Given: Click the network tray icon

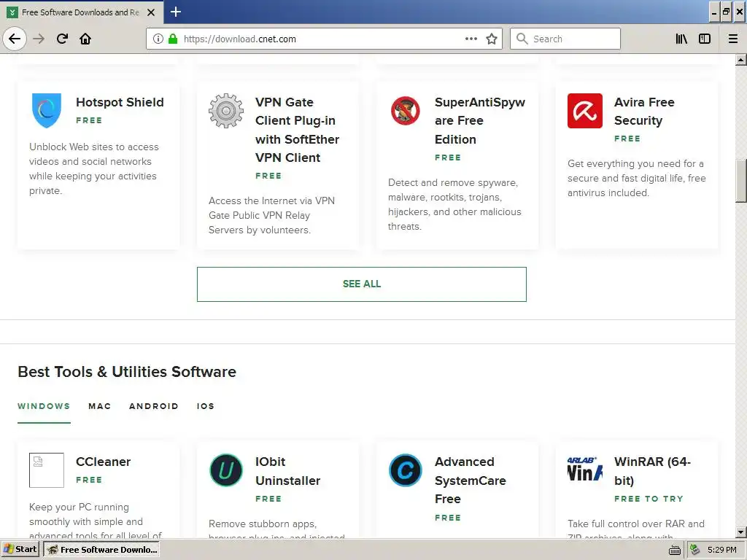Looking at the screenshot, I should click(694, 550).
